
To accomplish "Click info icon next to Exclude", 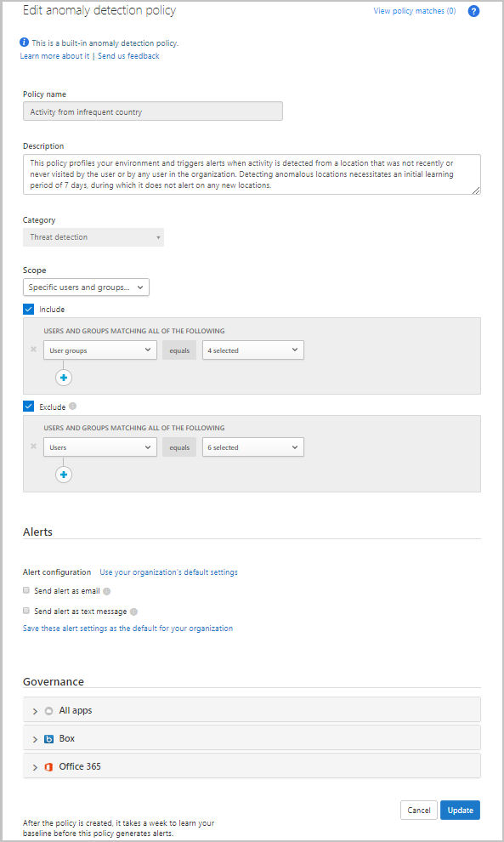I will pyautogui.click(x=73, y=407).
